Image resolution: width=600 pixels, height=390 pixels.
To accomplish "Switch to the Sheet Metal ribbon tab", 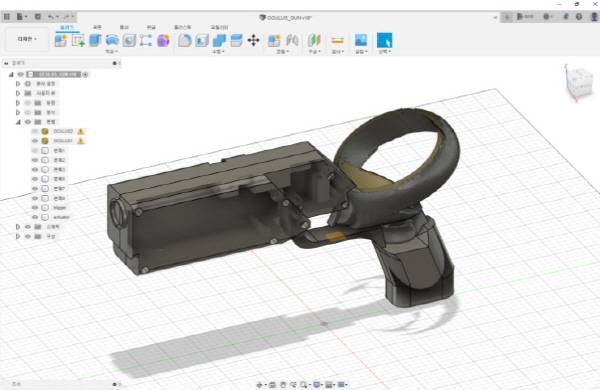I will (x=151, y=27).
